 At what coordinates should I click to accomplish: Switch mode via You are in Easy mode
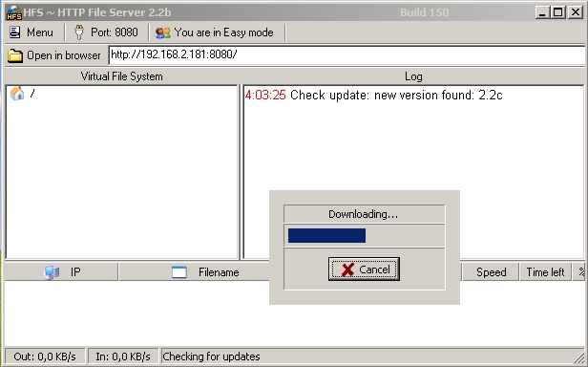(x=215, y=32)
